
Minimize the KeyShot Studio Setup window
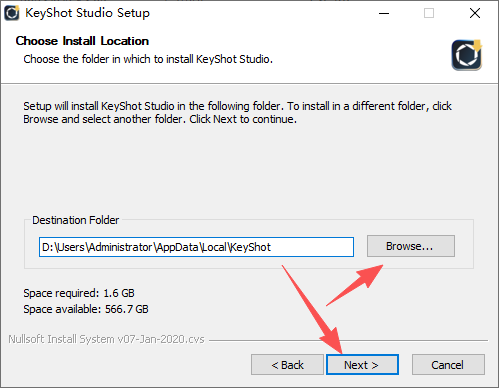click(x=384, y=13)
